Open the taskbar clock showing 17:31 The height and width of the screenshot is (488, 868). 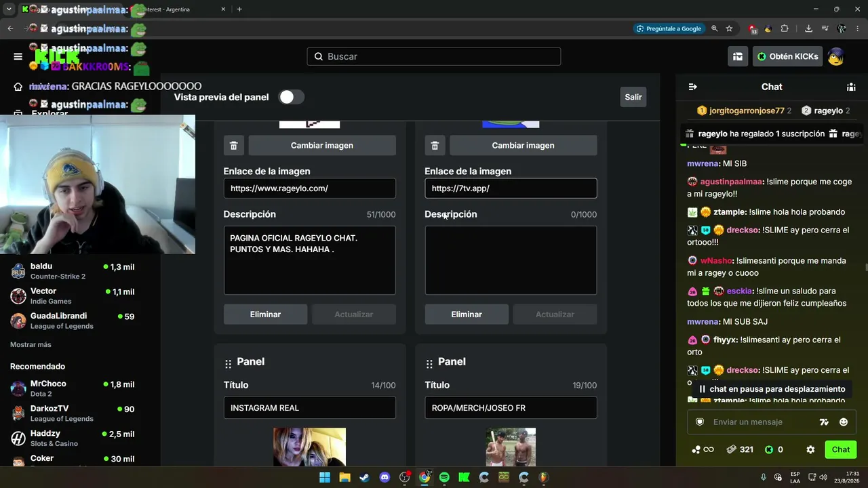847,477
